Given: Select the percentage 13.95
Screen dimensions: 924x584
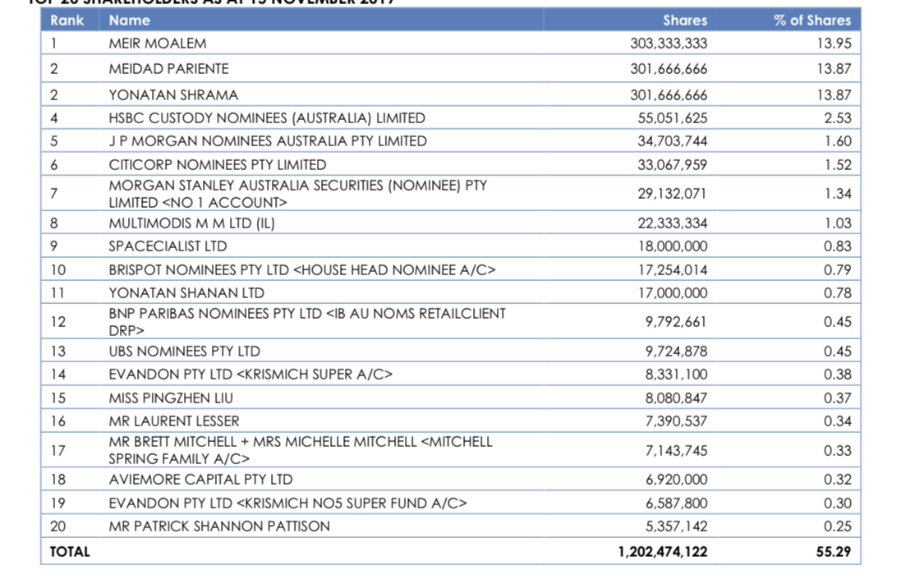Looking at the screenshot, I should pos(834,44).
